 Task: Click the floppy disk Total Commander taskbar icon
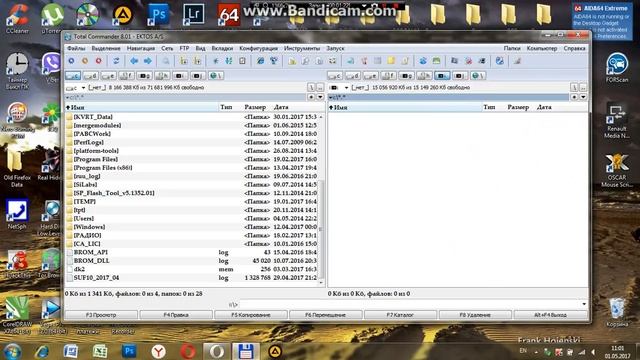(x=246, y=351)
